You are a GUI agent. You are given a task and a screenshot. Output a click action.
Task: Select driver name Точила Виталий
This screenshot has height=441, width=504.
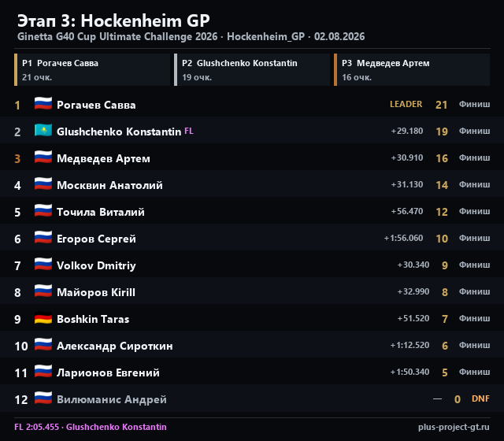click(101, 212)
